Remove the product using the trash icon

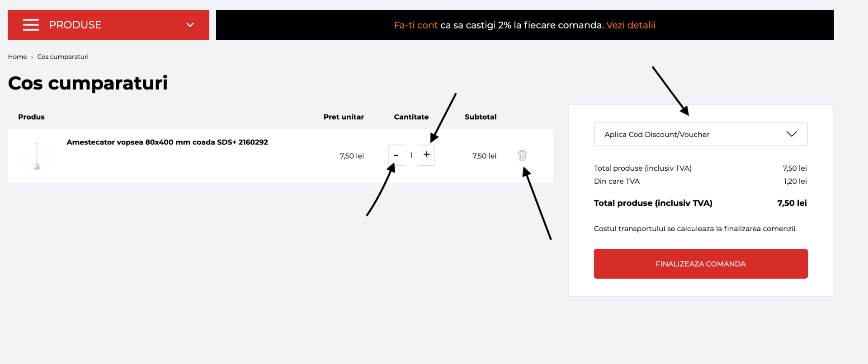click(x=522, y=155)
